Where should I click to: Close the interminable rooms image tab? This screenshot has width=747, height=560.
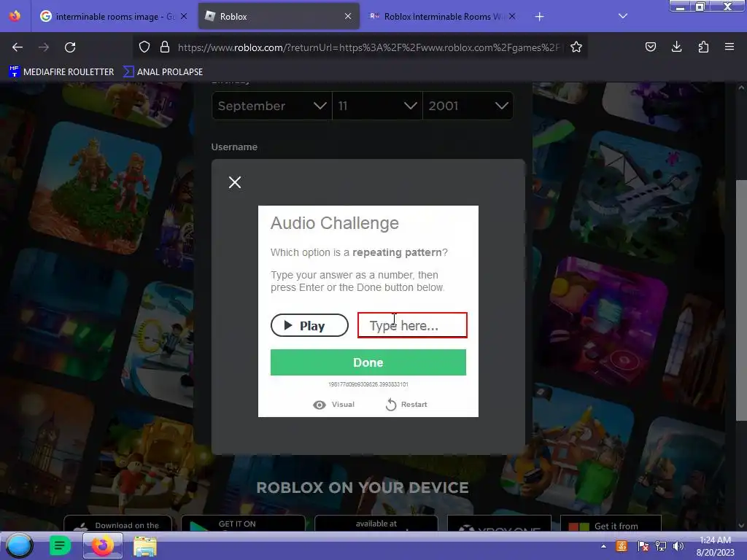(184, 16)
